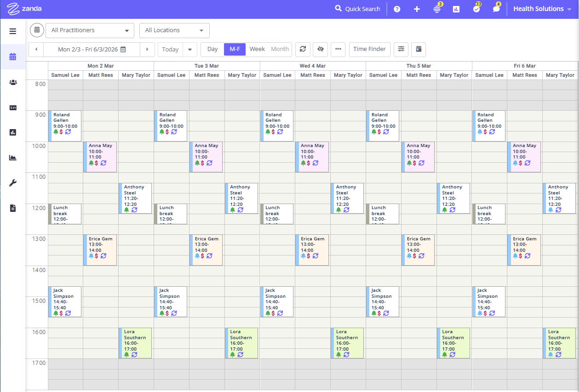The width and height of the screenshot is (580, 392).
Task: Open the All Locations dropdown
Action: point(174,30)
